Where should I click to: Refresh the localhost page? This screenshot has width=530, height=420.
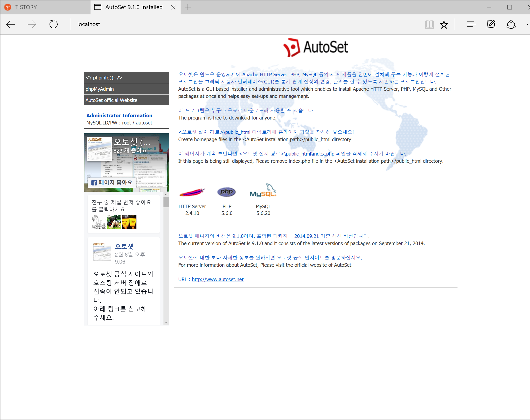pyautogui.click(x=53, y=24)
